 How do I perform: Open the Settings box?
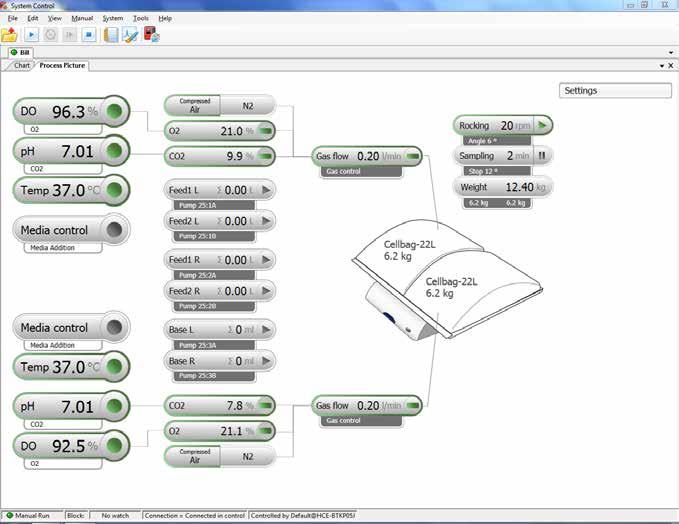coord(615,91)
